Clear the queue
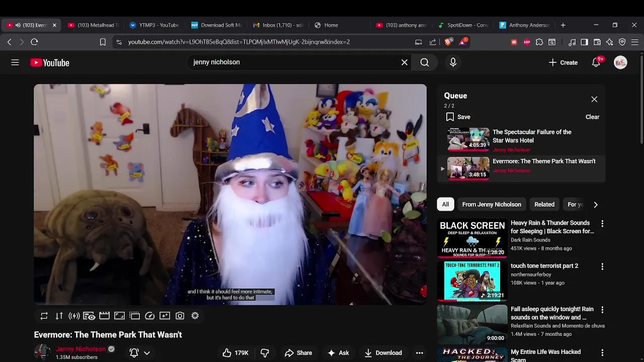The height and width of the screenshot is (362, 644). (x=592, y=117)
